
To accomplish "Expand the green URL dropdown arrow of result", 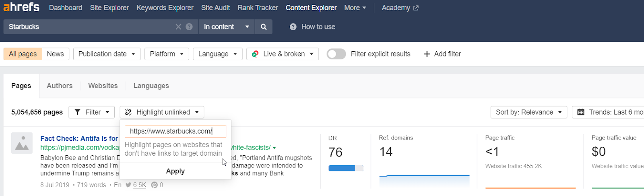I will pyautogui.click(x=275, y=148).
